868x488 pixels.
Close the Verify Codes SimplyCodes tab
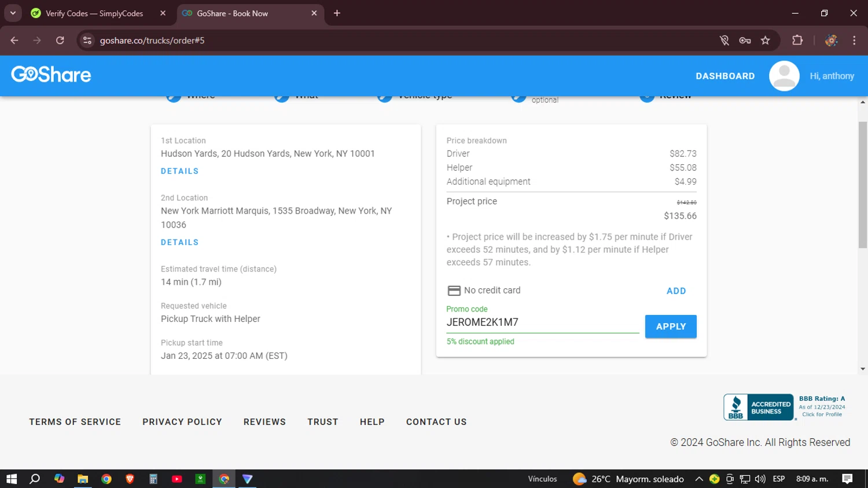click(x=163, y=13)
